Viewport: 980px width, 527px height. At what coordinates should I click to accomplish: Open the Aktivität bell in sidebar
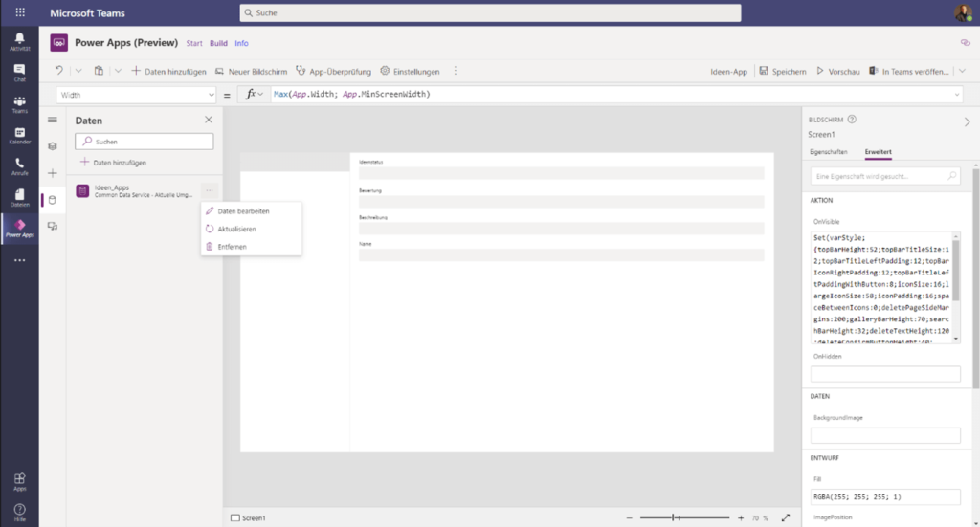[x=19, y=41]
